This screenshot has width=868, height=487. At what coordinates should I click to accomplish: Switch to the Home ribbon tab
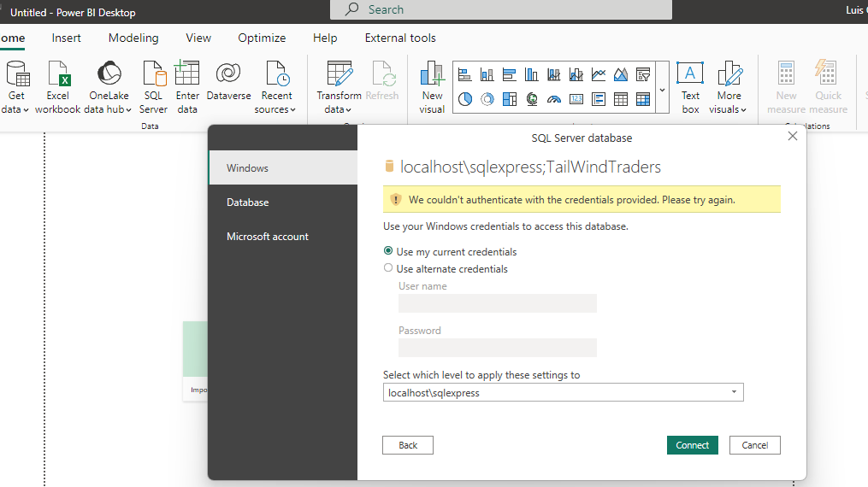point(12,38)
